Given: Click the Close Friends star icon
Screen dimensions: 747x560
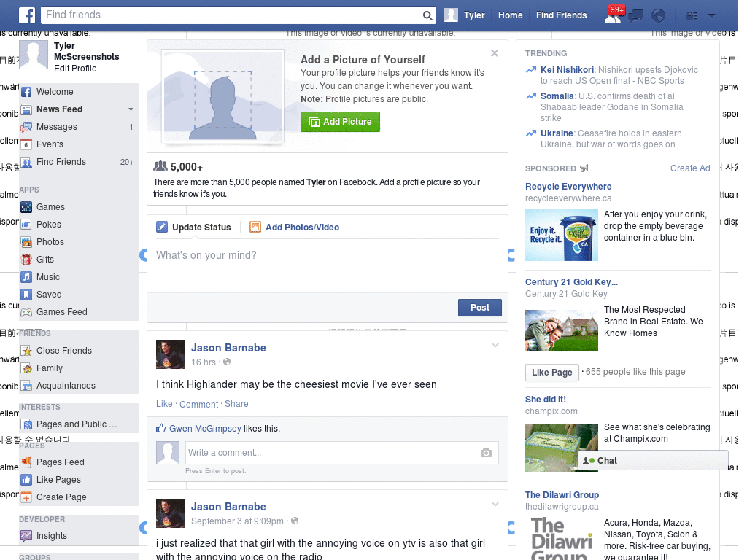Looking at the screenshot, I should [27, 351].
